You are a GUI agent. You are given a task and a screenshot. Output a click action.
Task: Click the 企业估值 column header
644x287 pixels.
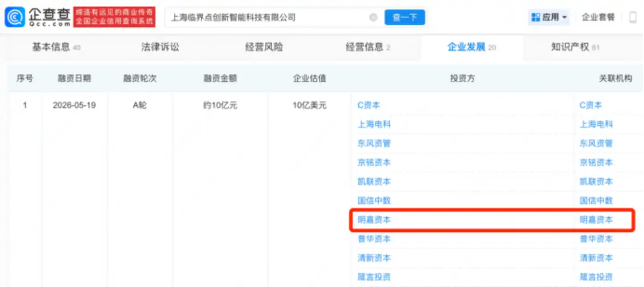309,78
